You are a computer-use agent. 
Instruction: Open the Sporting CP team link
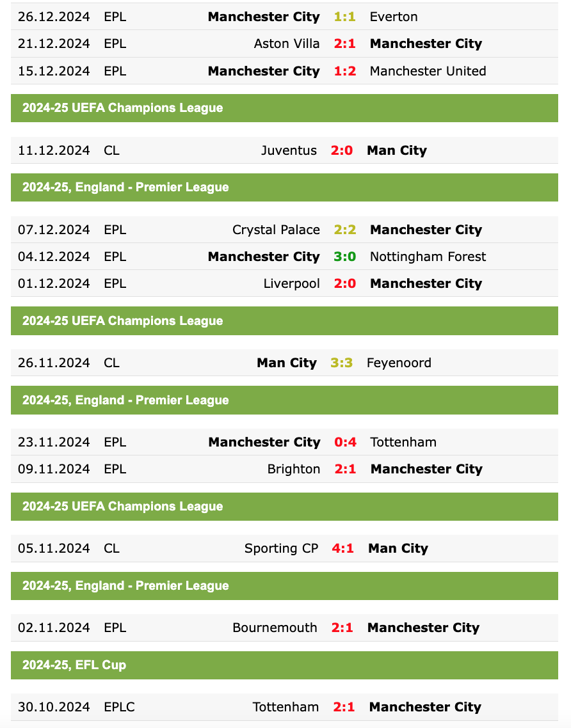click(x=281, y=549)
